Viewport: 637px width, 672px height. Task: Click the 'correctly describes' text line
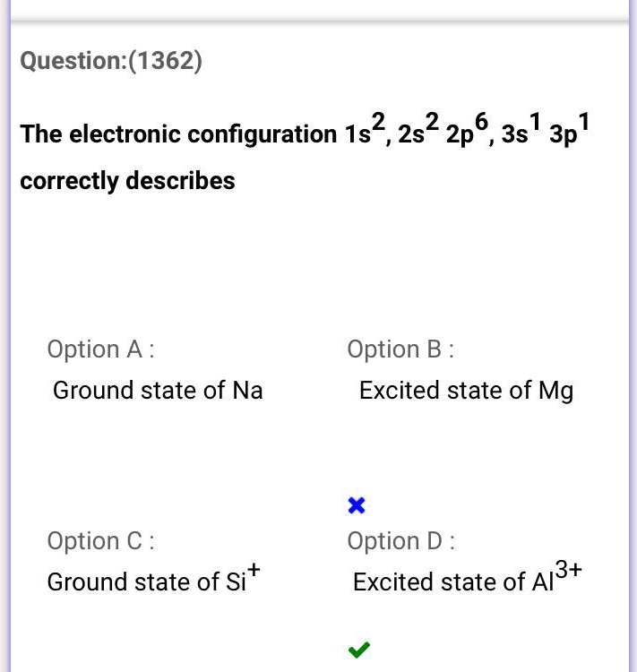tap(127, 181)
